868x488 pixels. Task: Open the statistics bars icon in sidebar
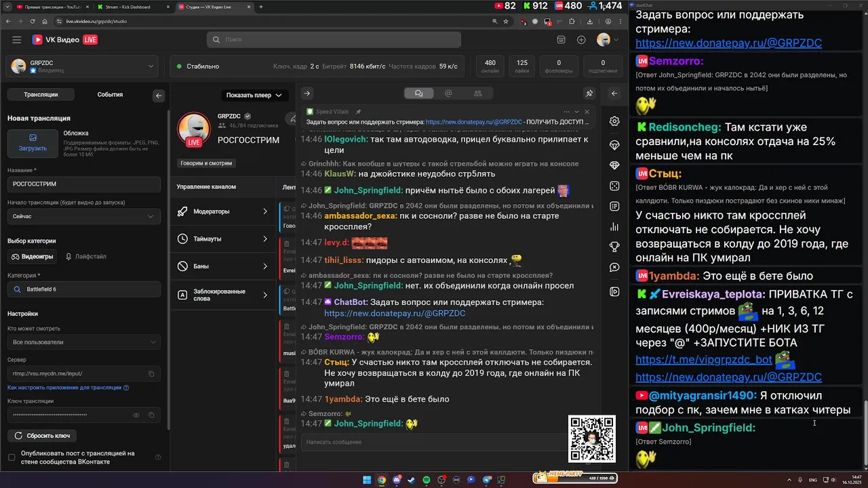[614, 226]
